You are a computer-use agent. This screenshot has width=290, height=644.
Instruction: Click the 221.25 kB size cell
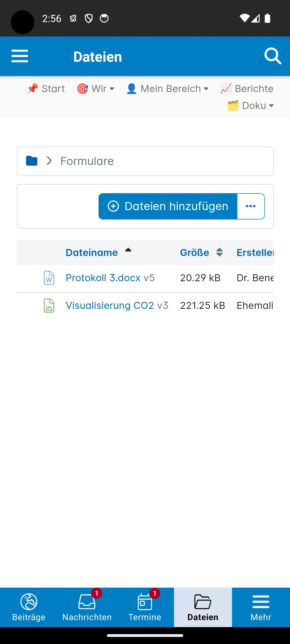(x=202, y=305)
